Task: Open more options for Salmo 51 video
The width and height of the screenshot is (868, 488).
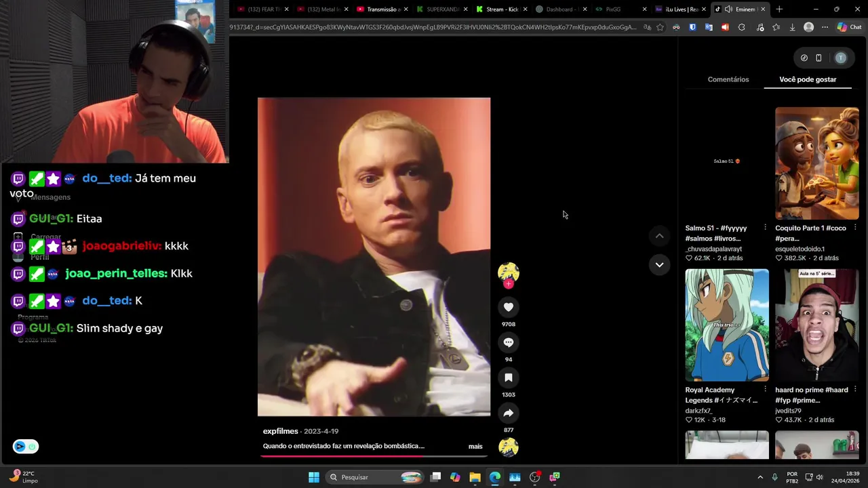Action: (766, 228)
